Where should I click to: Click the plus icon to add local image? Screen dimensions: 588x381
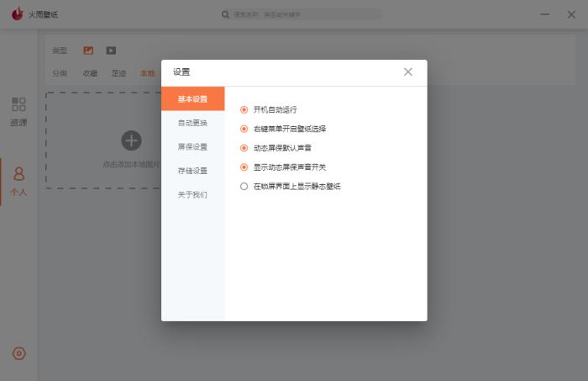point(132,140)
